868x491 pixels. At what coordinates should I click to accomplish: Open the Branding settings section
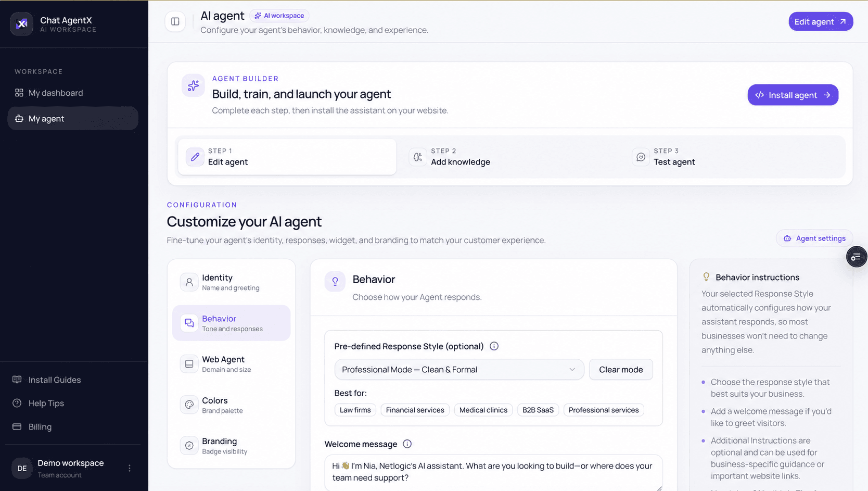[x=232, y=446]
